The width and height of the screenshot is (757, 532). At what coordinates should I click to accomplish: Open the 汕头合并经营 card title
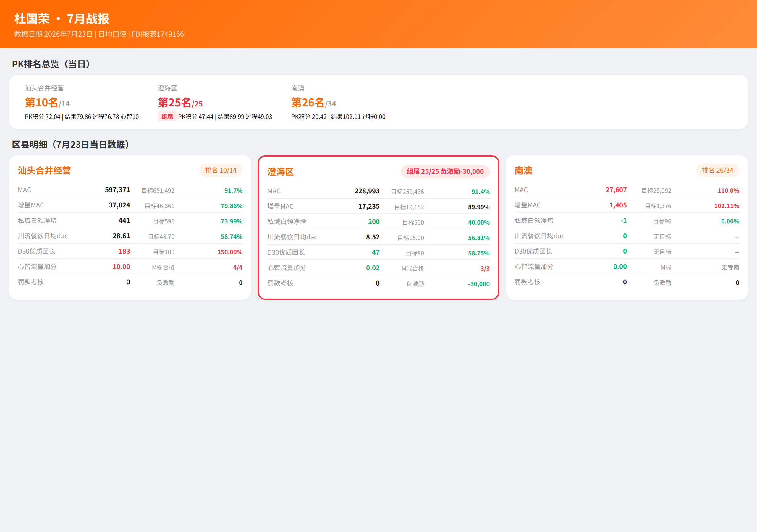44,171
